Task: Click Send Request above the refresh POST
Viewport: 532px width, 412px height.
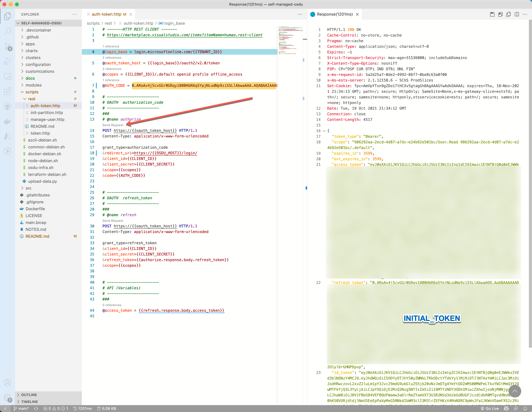Action: (113, 221)
